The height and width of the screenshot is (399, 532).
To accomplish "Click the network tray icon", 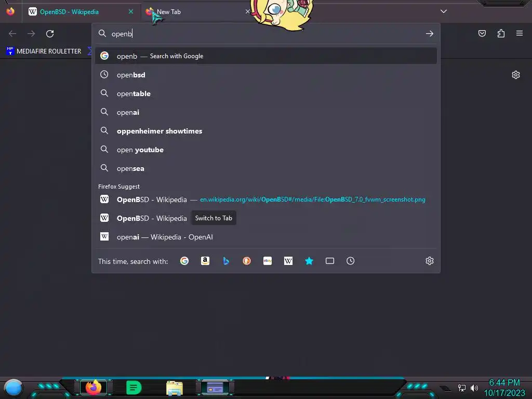I will tap(461, 388).
